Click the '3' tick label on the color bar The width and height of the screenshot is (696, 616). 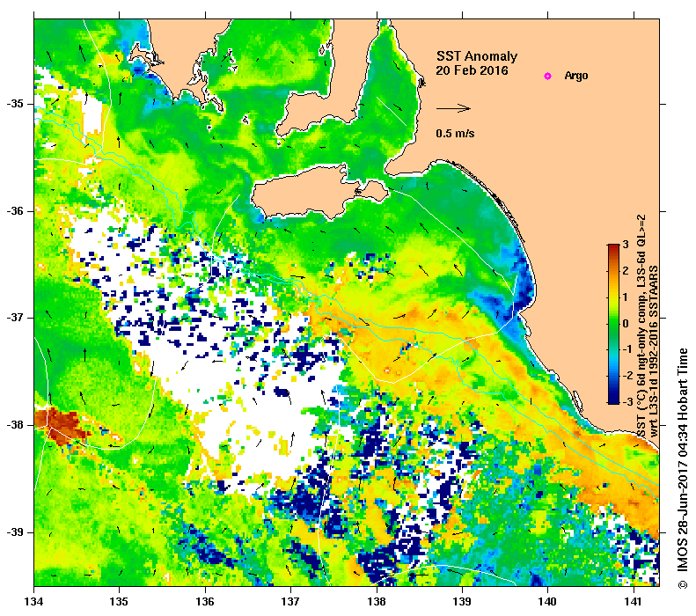(x=625, y=244)
